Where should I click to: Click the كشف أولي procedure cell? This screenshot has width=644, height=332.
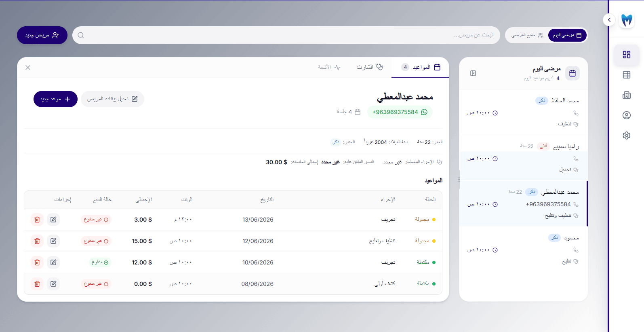(385, 284)
